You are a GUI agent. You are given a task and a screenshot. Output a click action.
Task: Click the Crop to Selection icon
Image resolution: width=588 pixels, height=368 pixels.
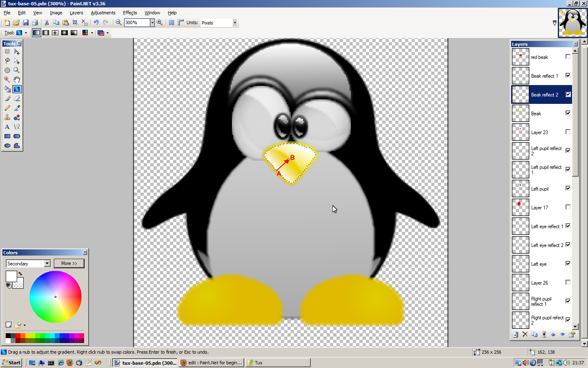[75, 22]
